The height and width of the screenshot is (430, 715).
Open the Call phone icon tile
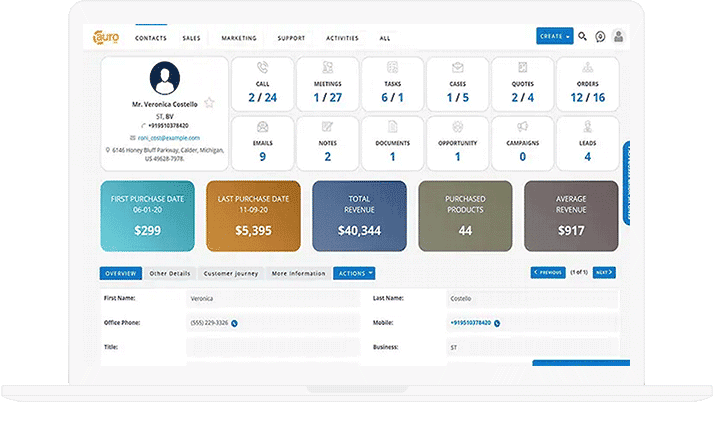262,69
